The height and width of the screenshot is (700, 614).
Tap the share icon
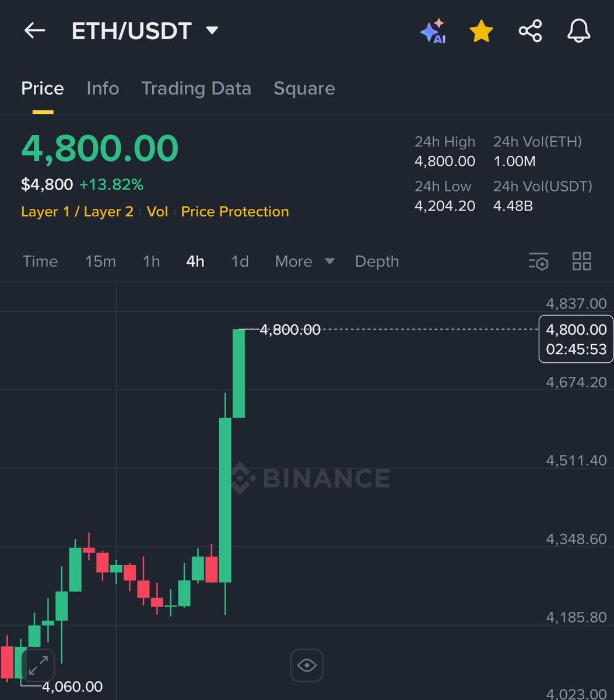click(530, 31)
